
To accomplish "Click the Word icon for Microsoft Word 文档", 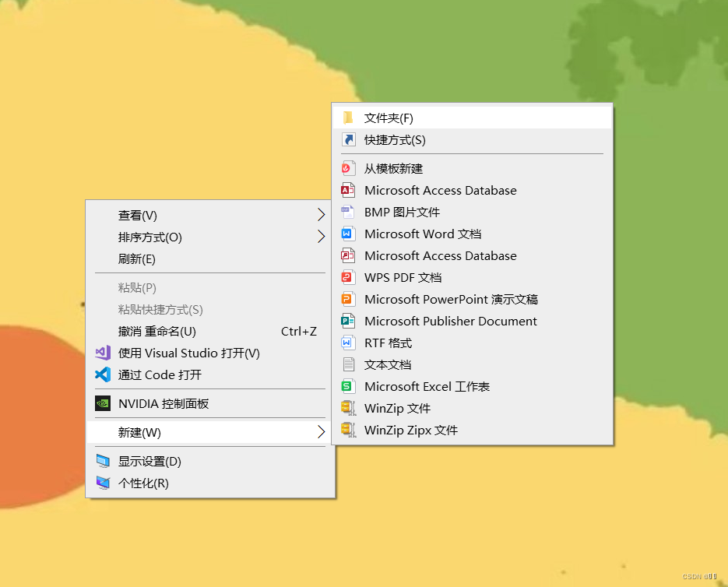I will [x=348, y=234].
